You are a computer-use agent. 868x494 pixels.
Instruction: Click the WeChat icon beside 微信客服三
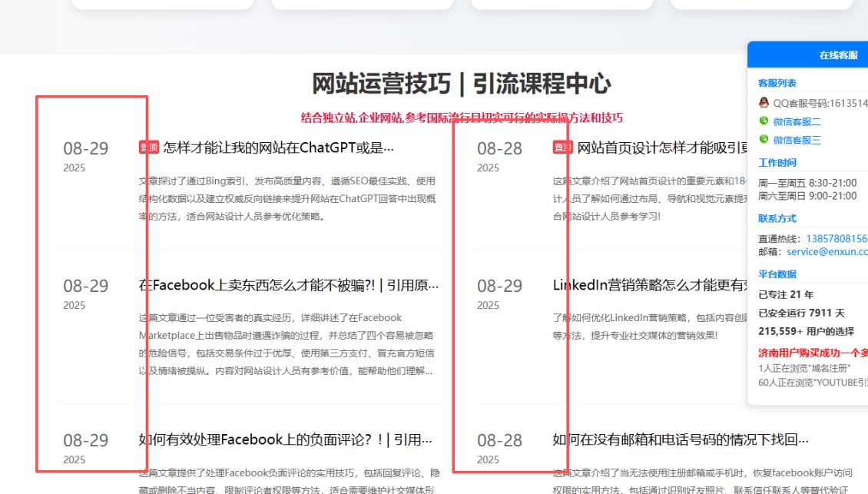764,140
